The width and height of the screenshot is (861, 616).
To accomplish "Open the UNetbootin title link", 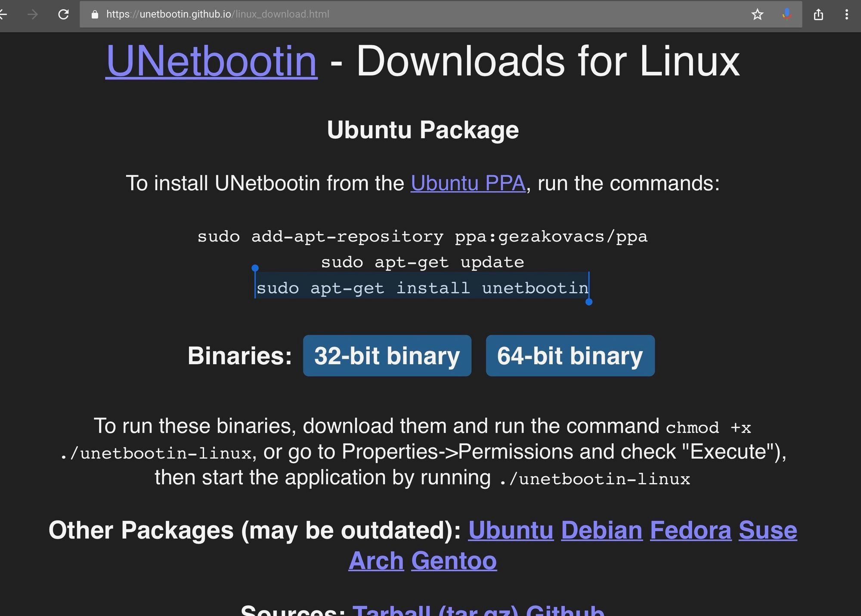I will pos(211,61).
